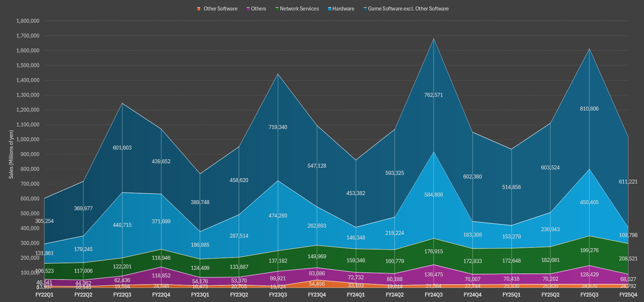Screen dimensions: 644x302
Task: Select the "Others" legend label
Action: pyautogui.click(x=259, y=9)
